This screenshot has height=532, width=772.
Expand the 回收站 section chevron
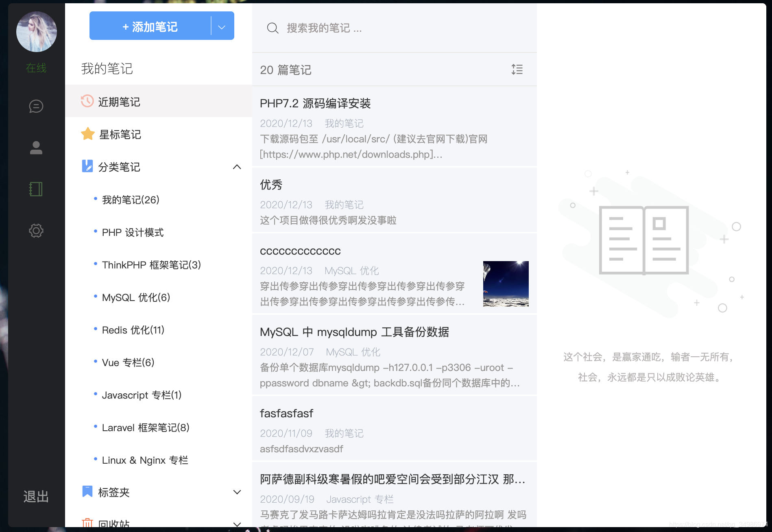(237, 524)
